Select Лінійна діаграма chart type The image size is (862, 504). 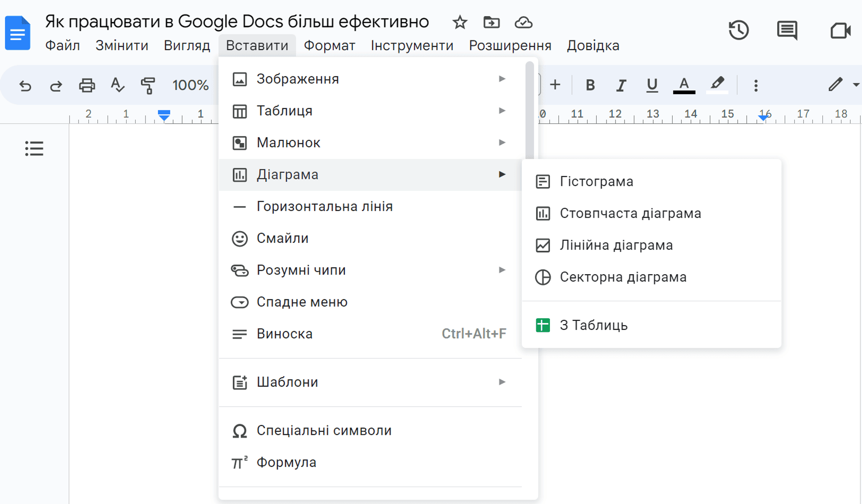coord(651,245)
